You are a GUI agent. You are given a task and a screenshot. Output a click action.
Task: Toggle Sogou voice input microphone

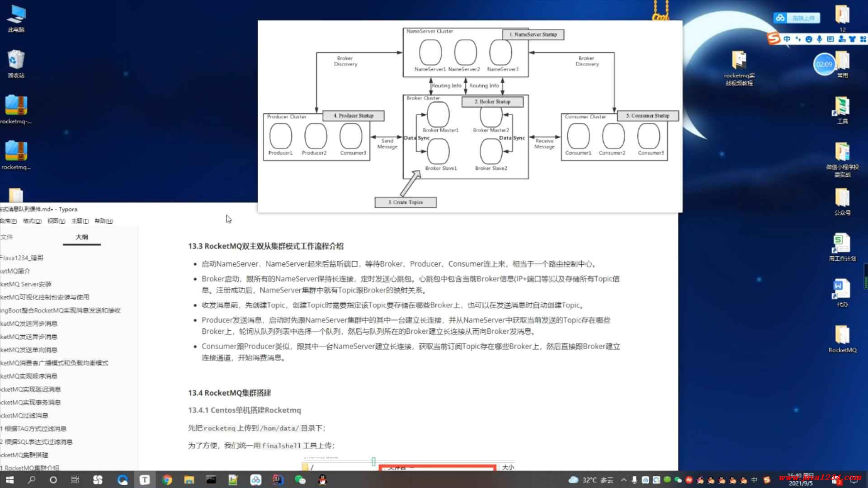[820, 39]
